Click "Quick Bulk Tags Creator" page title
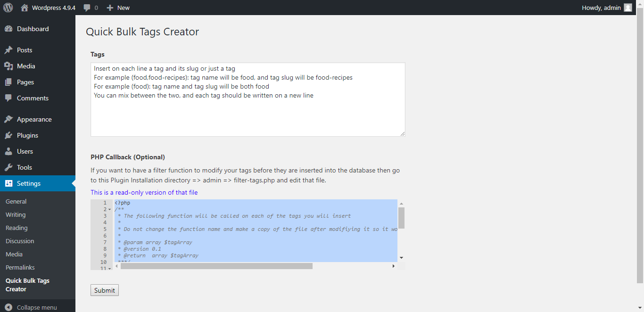The height and width of the screenshot is (312, 644). click(142, 32)
